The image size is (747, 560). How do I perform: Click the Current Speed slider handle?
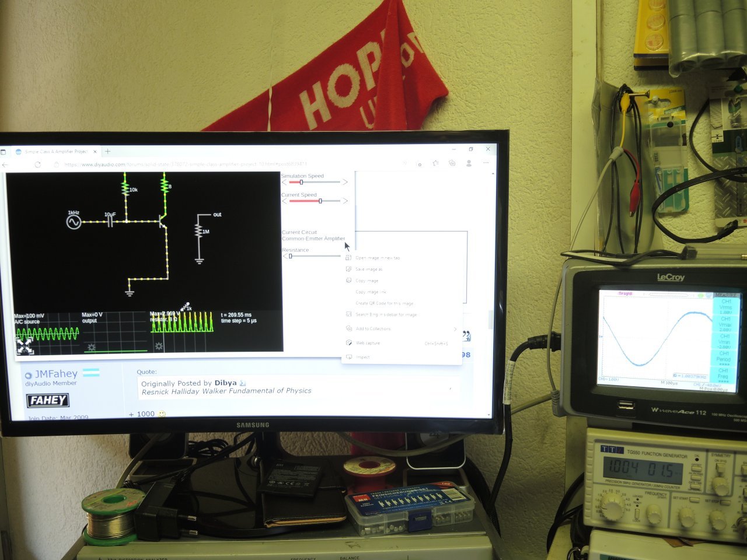[x=320, y=201]
